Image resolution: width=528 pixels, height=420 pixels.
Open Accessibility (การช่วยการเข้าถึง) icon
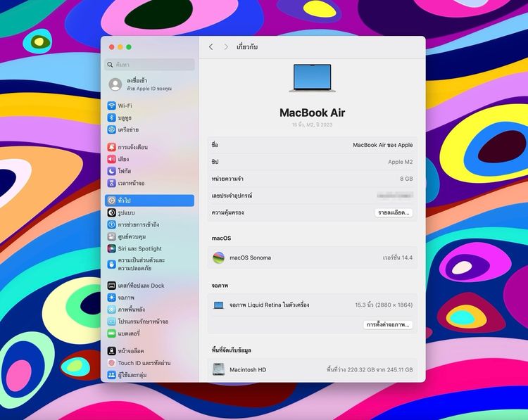point(111,224)
